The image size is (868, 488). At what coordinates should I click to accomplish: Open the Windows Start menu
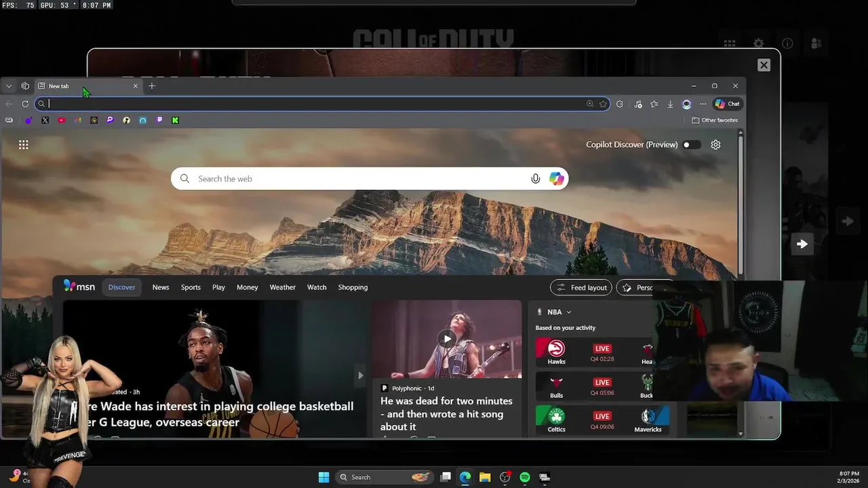coord(323,477)
